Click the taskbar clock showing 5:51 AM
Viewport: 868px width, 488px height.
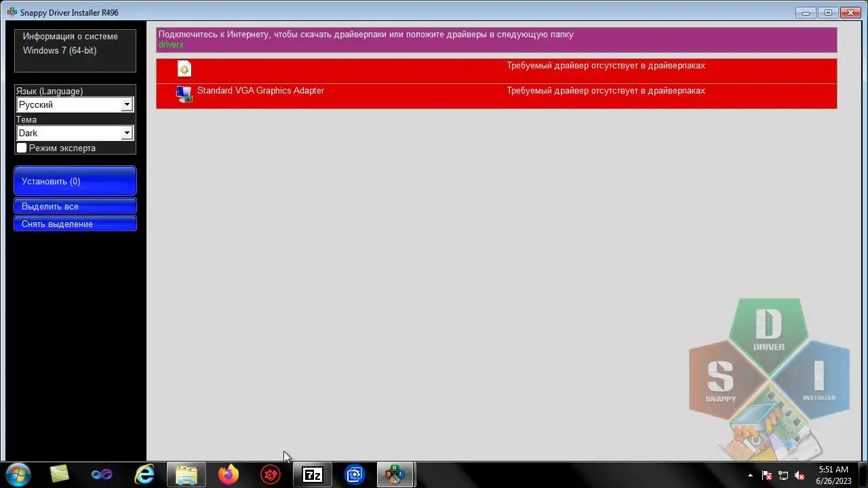[833, 475]
